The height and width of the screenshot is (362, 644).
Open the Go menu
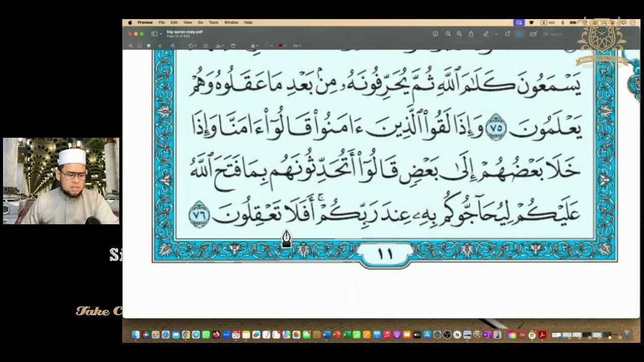(200, 23)
